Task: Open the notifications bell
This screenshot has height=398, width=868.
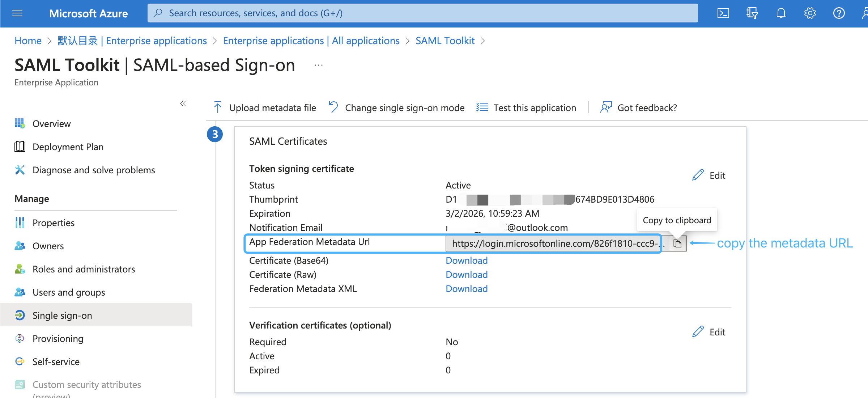Action: 781,13
